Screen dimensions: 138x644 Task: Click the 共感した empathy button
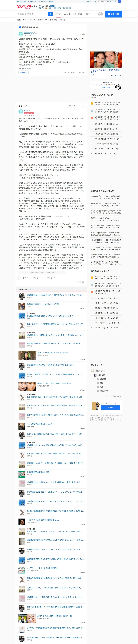tap(24, 72)
